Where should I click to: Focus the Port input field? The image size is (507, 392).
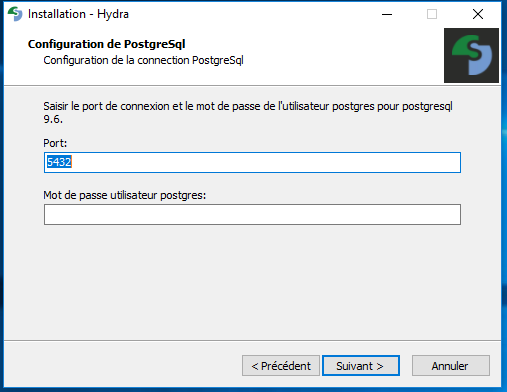click(x=252, y=162)
